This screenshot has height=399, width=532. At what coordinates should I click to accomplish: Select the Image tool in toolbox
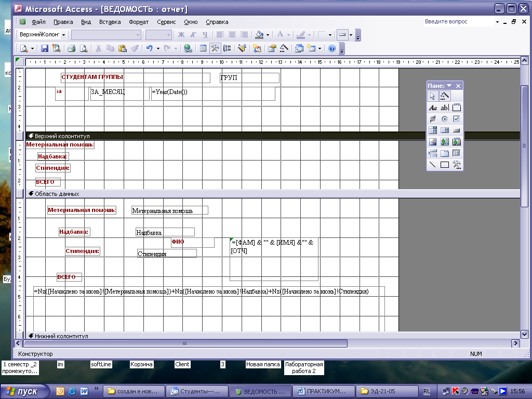point(433,142)
